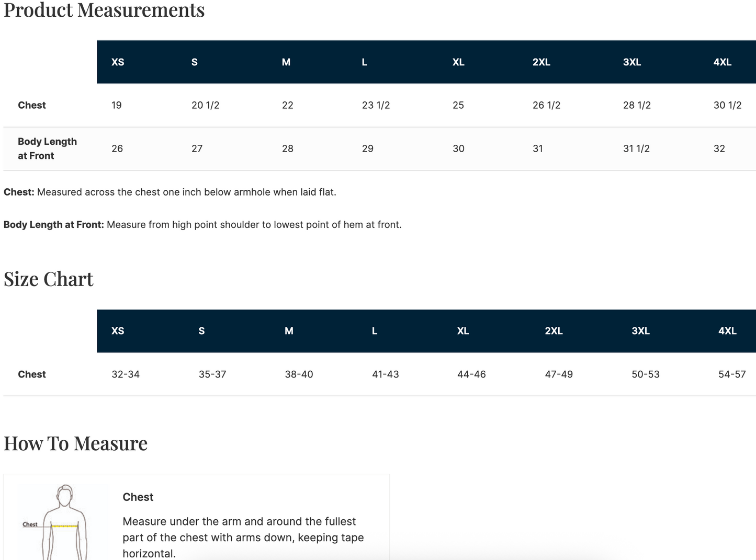Screen dimensions: 756x560
Task: Click the Chest title in How To Measure card
Action: coord(138,497)
